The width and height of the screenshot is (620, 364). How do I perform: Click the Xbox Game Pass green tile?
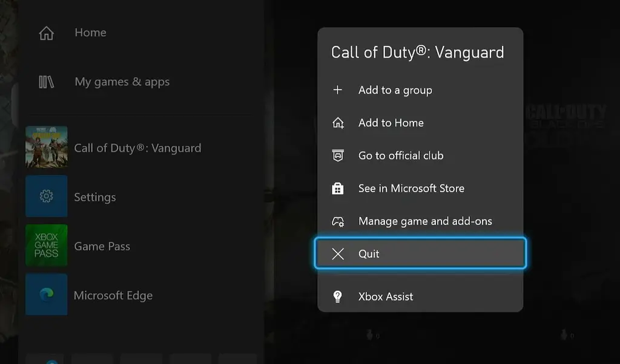coord(46,245)
